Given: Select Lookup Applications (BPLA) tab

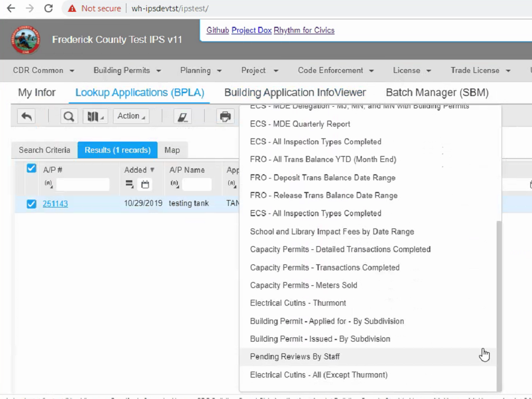Looking at the screenshot, I should click(139, 92).
